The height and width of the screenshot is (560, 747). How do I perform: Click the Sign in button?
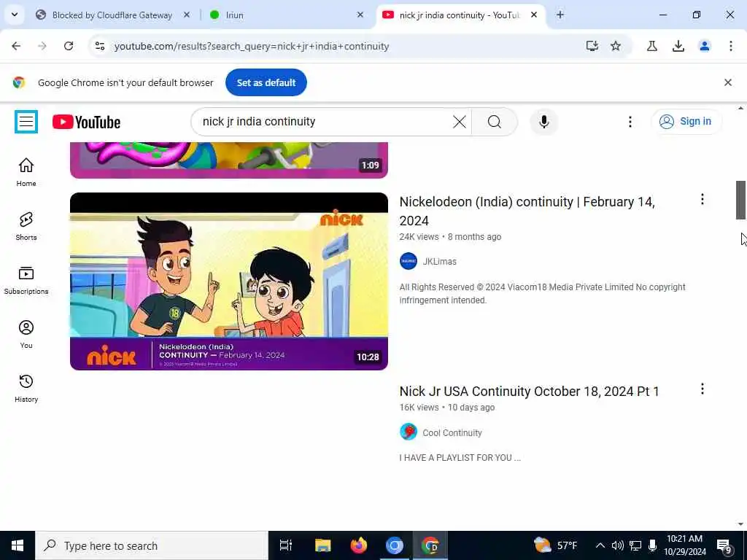(686, 122)
